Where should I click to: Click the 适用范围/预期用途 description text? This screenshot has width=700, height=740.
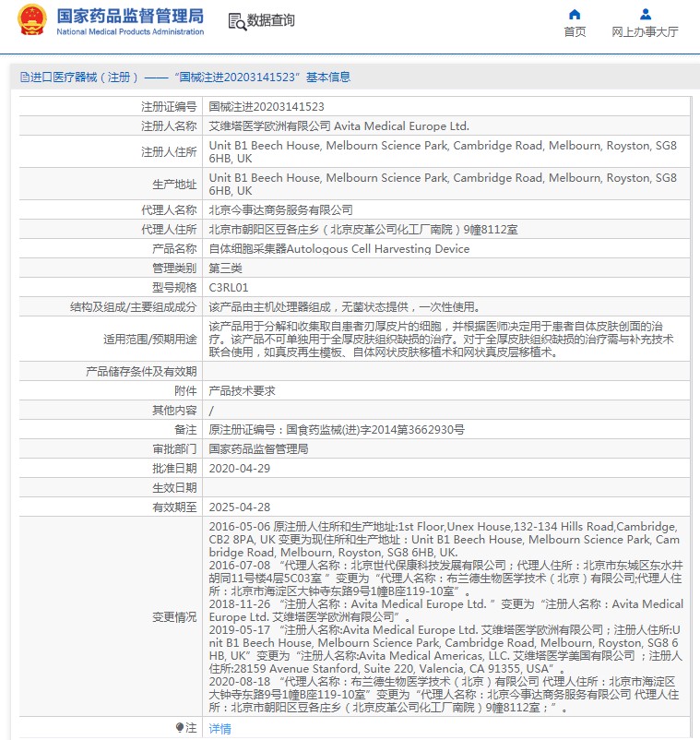(x=442, y=339)
